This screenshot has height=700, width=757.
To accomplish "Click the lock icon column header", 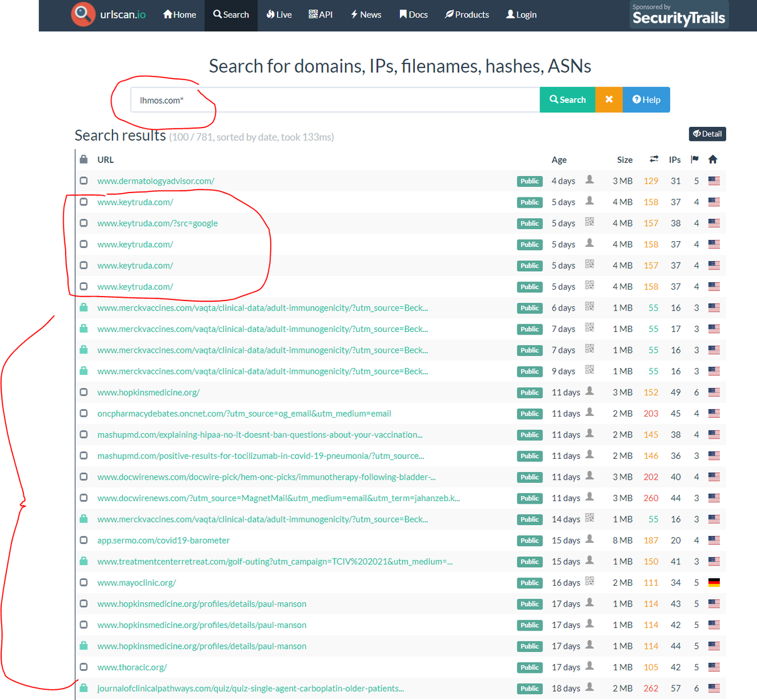I will pos(84,159).
